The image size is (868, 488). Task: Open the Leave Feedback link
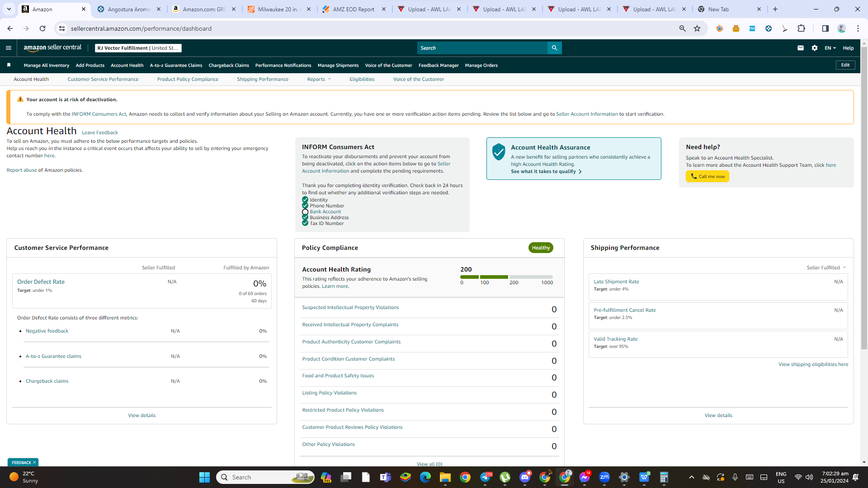pyautogui.click(x=99, y=132)
